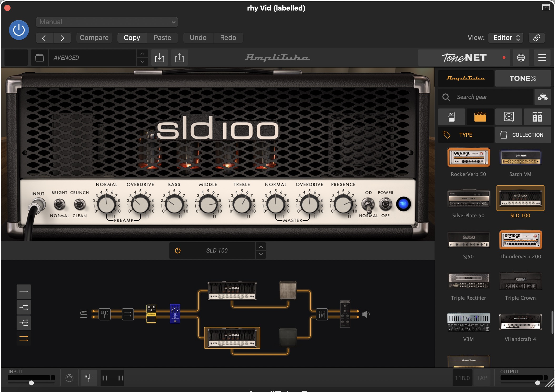Select the rack effects gear category icon
This screenshot has width=555, height=392.
tap(537, 117)
